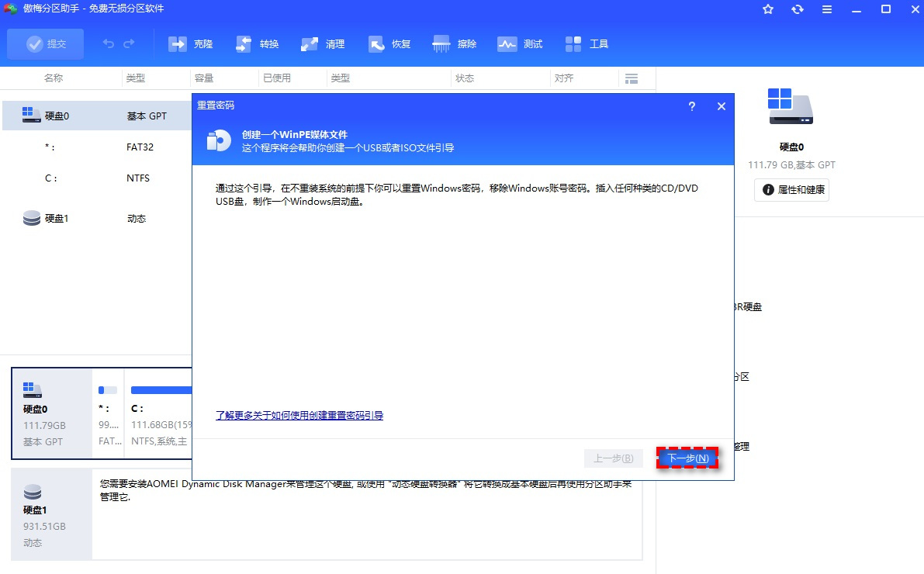Open the Recover (恢复) tool
The width and height of the screenshot is (924, 574).
click(389, 43)
